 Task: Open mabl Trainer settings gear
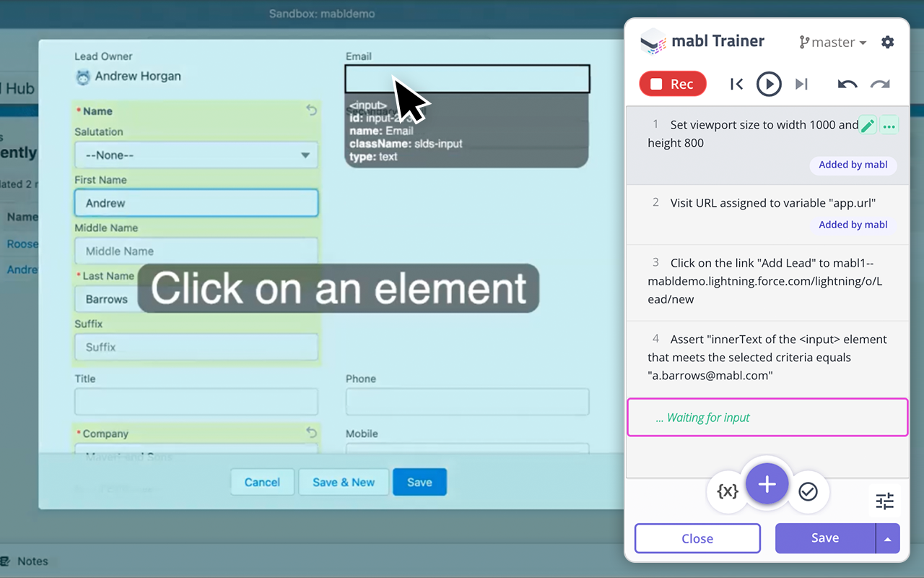coord(888,42)
